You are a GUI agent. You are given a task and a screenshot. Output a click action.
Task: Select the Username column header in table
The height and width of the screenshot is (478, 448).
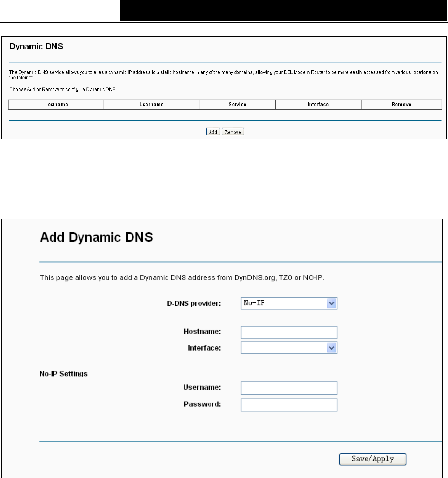(x=152, y=104)
